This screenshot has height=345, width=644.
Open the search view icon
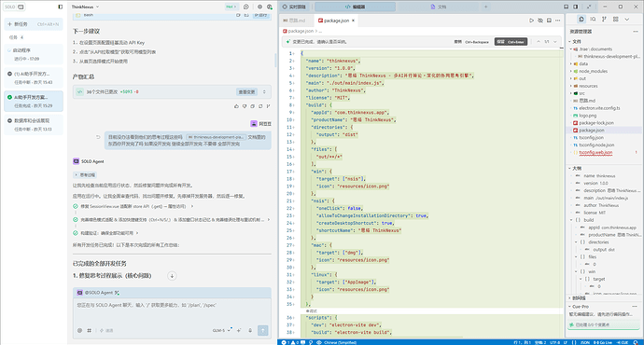pos(593,20)
